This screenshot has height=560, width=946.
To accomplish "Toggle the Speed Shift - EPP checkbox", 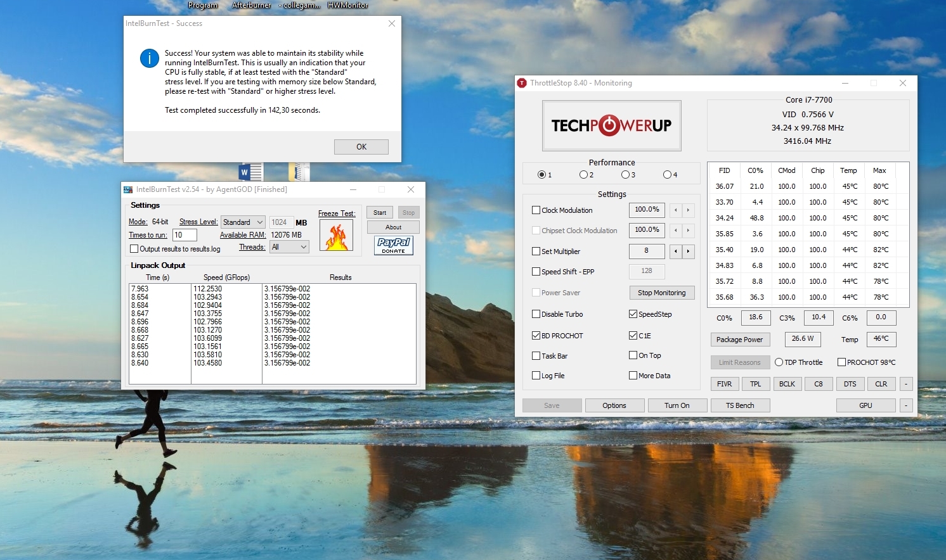I will point(536,272).
